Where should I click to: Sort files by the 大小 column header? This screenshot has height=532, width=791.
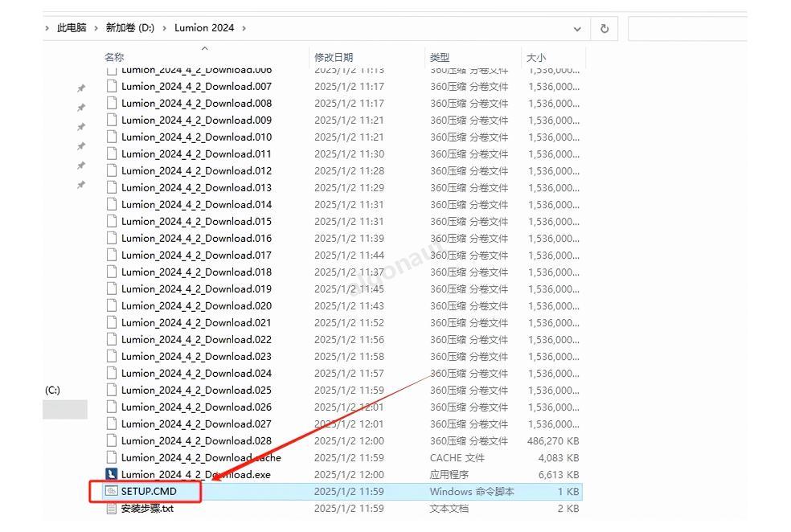click(x=536, y=57)
